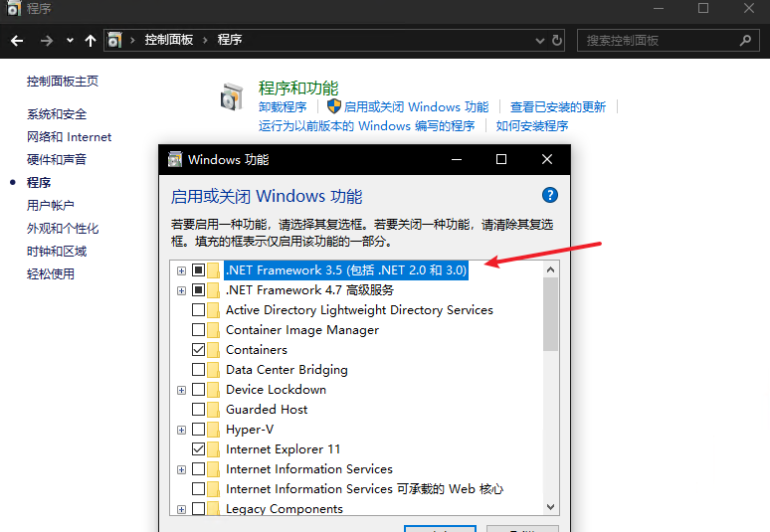Click the features list vertical scrollbar thumb
Image resolution: width=770 pixels, height=532 pixels.
point(550,313)
